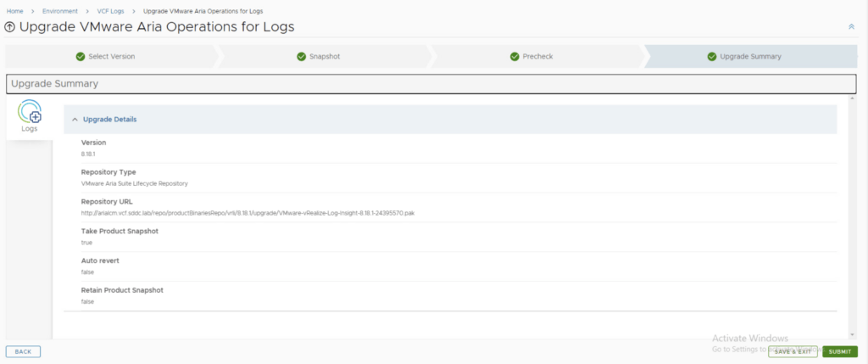Click the green checkmark icon for Precheck
The height and width of the screenshot is (364, 868).
pyautogui.click(x=515, y=57)
